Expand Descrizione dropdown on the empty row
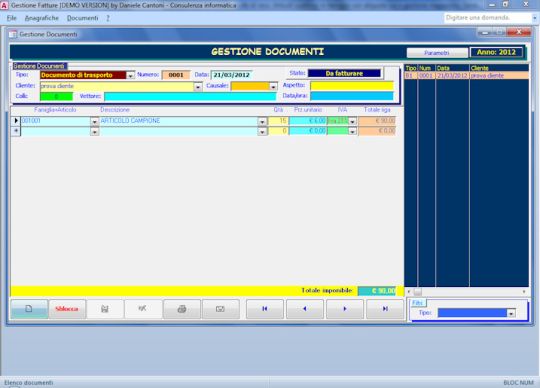This screenshot has height=388, width=540. click(x=262, y=132)
